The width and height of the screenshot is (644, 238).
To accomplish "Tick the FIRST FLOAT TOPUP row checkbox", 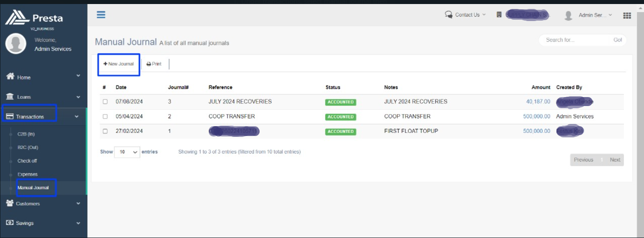I will point(105,132).
